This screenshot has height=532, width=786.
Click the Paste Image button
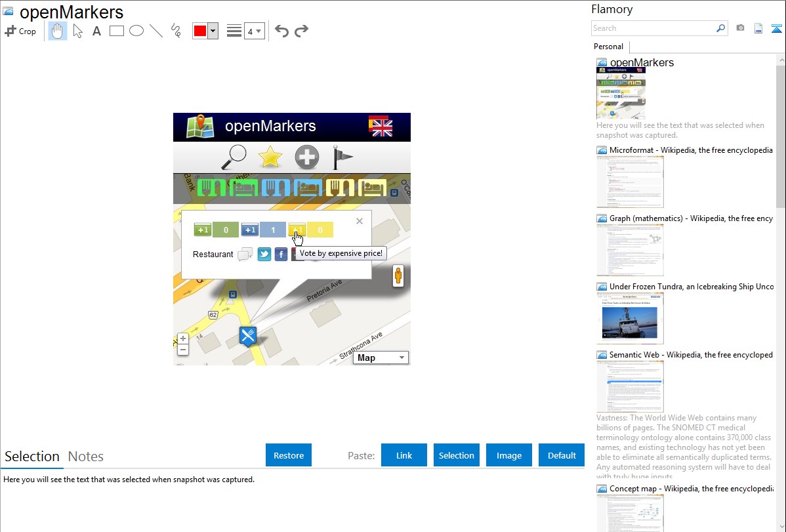(508, 455)
